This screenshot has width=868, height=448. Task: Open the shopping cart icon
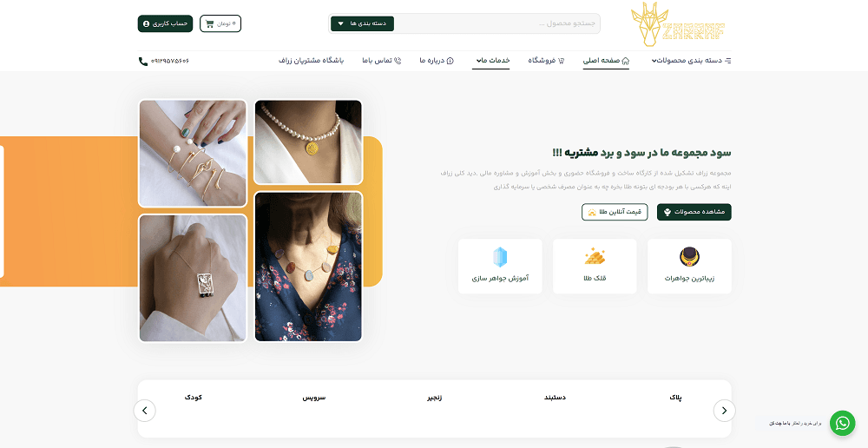(209, 23)
